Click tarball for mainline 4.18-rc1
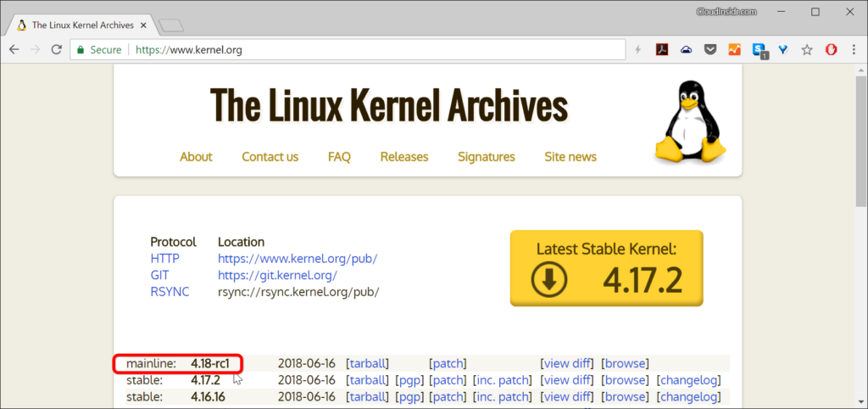Screen dimensions: 868x409 (x=368, y=363)
